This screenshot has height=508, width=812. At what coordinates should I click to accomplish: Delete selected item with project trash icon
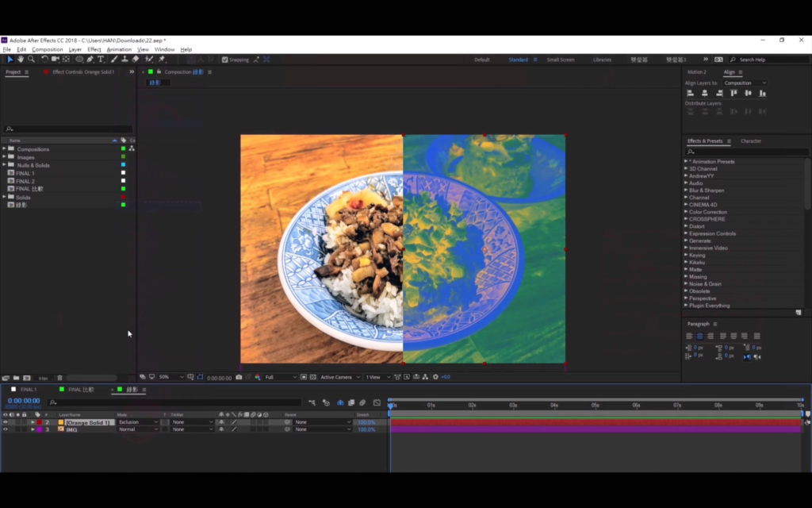[59, 378]
